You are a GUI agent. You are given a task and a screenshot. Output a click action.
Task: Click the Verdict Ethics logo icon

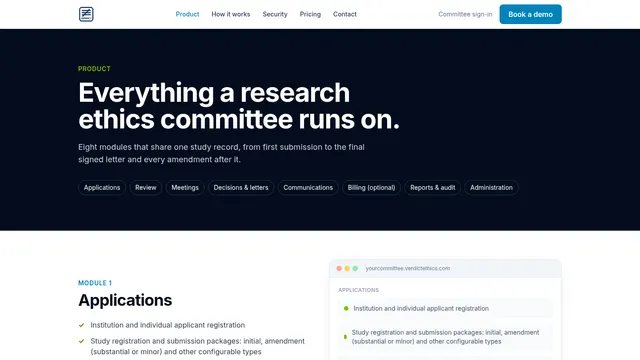[x=86, y=14]
